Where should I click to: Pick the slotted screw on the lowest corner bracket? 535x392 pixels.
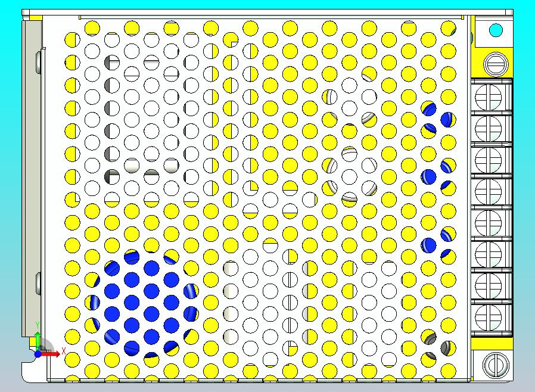(496, 365)
